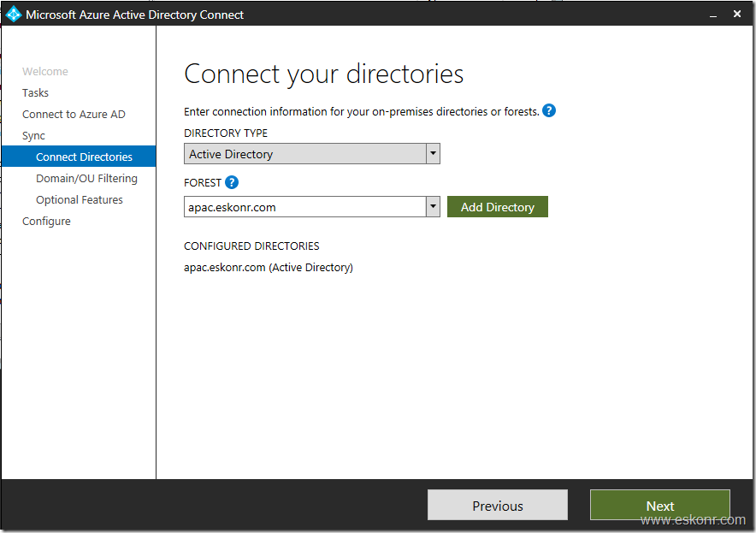Select the Configure step in the sidebar
This screenshot has height=533, width=756.
click(x=46, y=221)
